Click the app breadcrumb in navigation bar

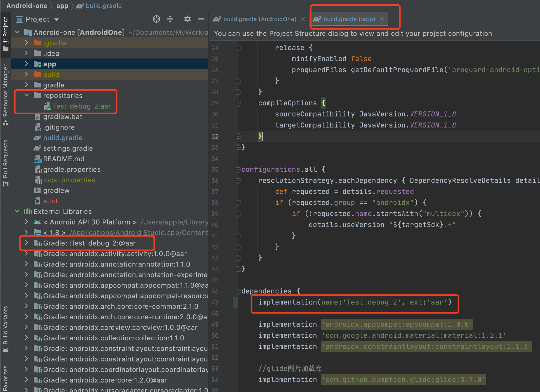pyautogui.click(x=62, y=6)
